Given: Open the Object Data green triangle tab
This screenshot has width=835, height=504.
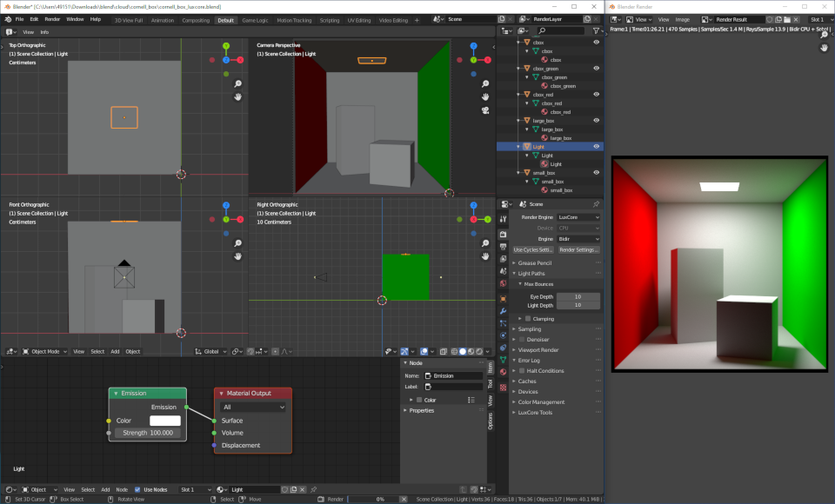Looking at the screenshot, I should click(504, 360).
